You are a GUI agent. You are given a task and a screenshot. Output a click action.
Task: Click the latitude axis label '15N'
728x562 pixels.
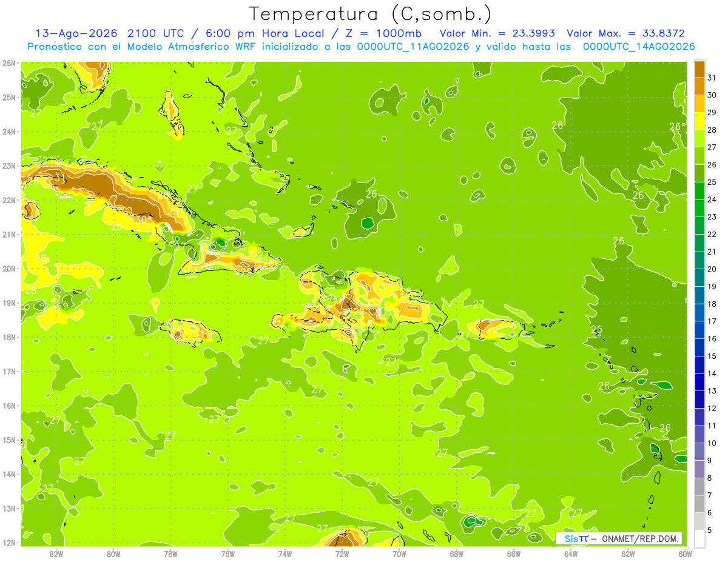pos(8,440)
